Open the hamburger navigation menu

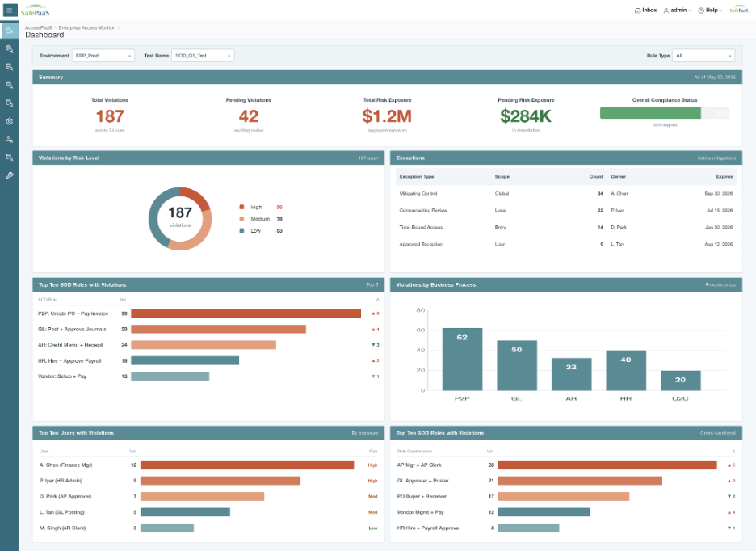pos(9,11)
